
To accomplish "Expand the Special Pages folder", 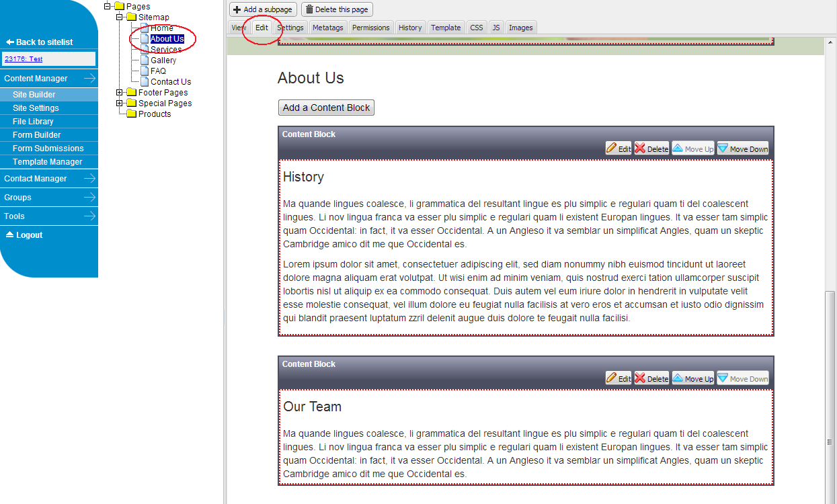I will tap(120, 103).
